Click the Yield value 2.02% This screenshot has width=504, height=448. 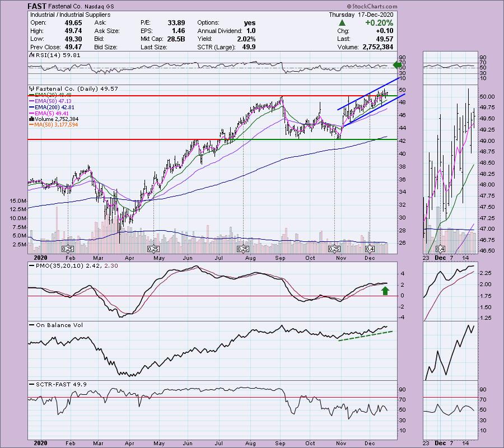[246, 39]
